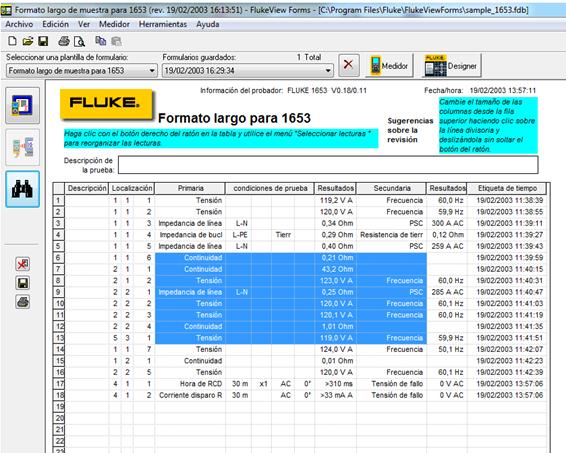
Task: Click the sidebar save floppy icon
Action: 22,283
